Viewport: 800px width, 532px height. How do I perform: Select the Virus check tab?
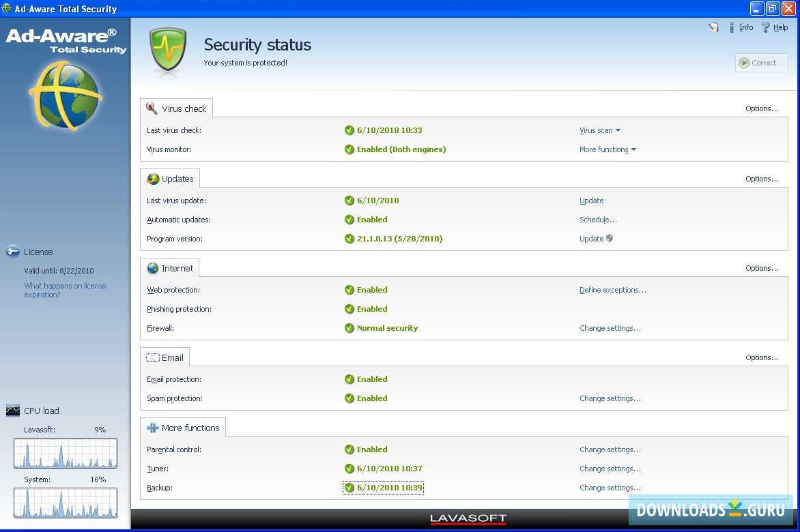[177, 108]
